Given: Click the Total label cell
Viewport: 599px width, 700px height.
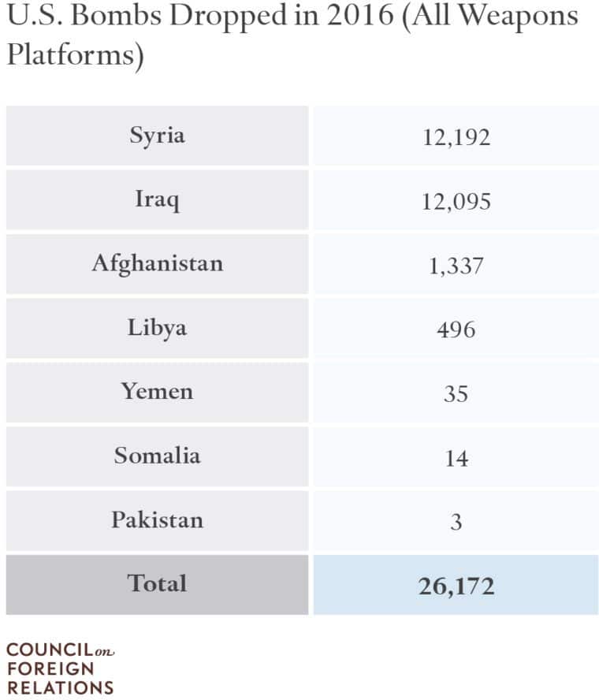Looking at the screenshot, I should pyautogui.click(x=157, y=585).
